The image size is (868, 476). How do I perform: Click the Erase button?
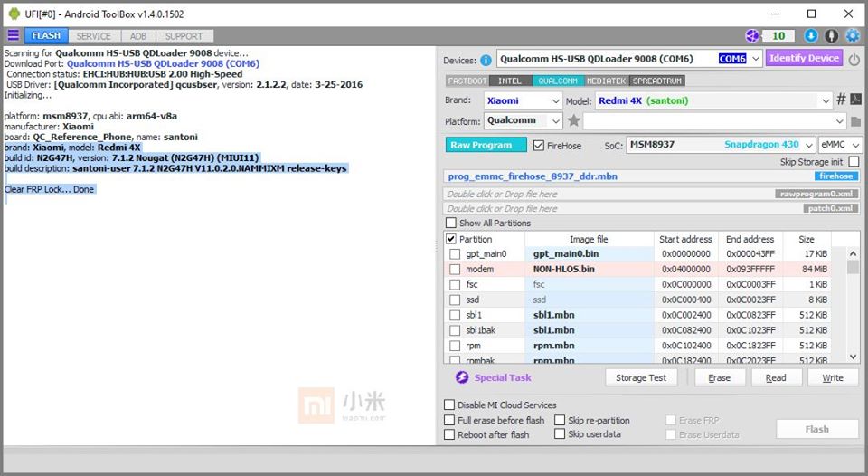click(719, 377)
